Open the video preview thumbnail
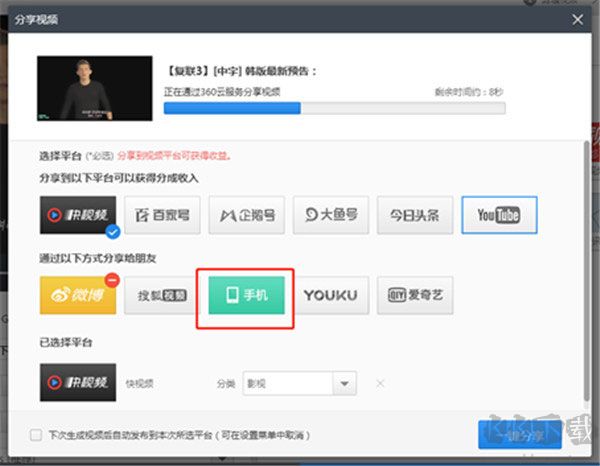This screenshot has height=466, width=600. click(95, 88)
